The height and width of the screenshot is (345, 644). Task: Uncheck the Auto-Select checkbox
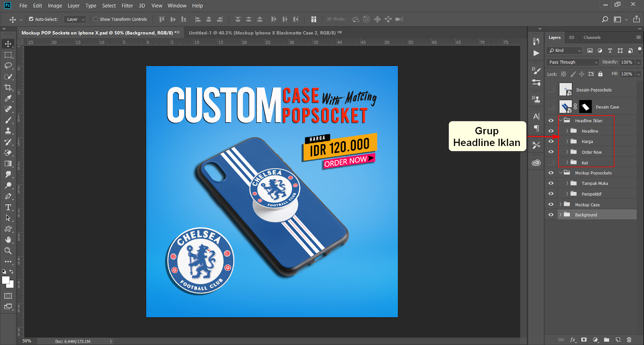[x=31, y=19]
